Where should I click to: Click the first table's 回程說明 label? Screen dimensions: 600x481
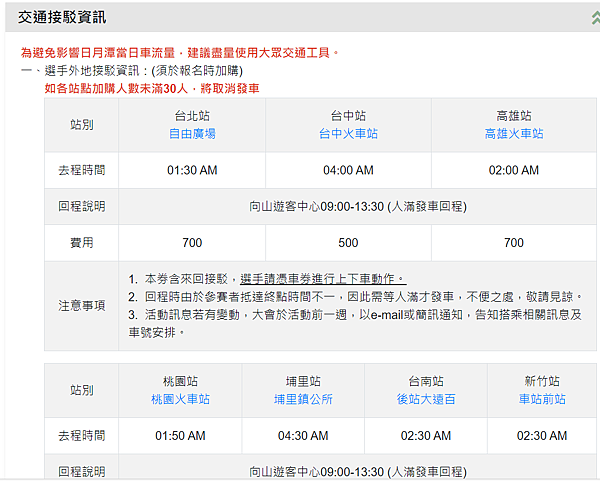(x=82, y=207)
